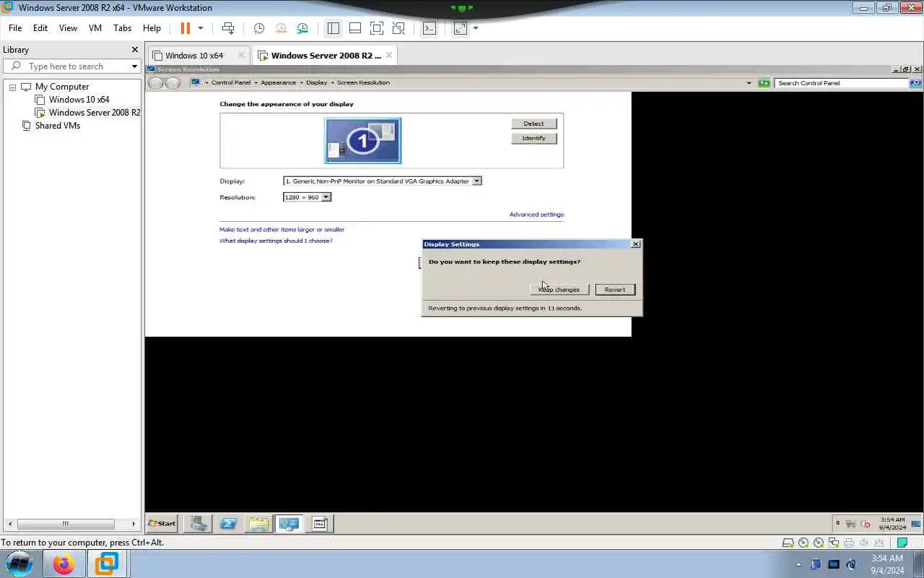Click the guest address bar refresh icon
The height and width of the screenshot is (578, 924).
[x=764, y=83]
